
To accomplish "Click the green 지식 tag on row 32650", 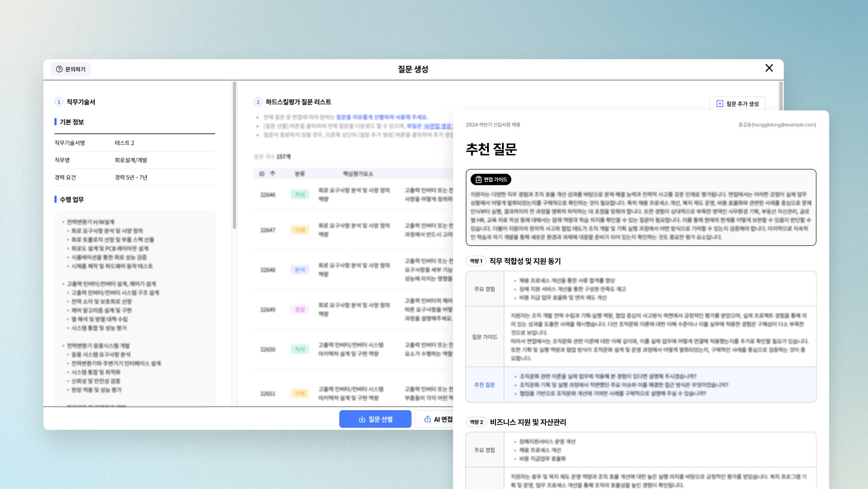I will click(300, 349).
